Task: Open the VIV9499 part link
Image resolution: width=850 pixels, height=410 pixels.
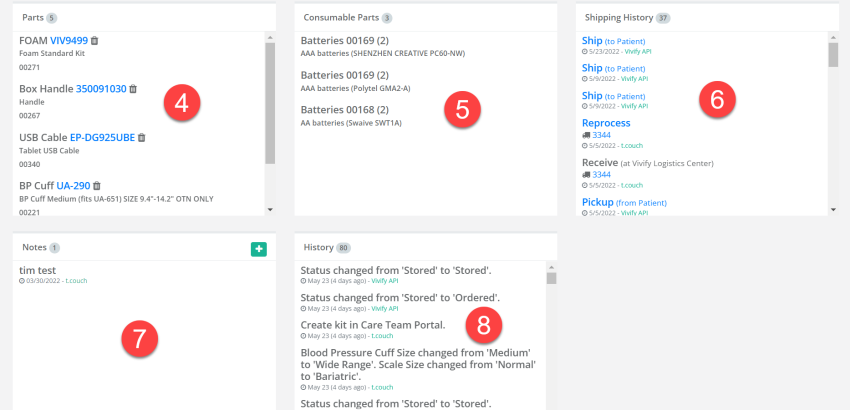Action: pyautogui.click(x=69, y=41)
